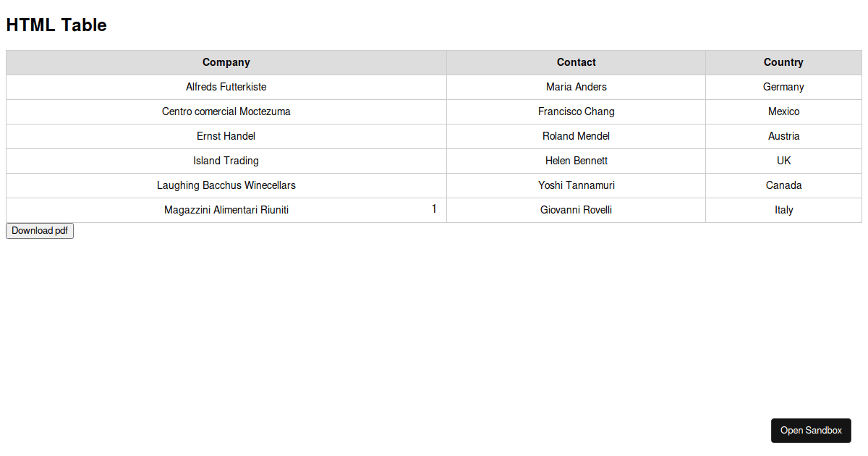Click the Ernst Handel company cell
The height and width of the screenshot is (456, 868).
click(226, 137)
